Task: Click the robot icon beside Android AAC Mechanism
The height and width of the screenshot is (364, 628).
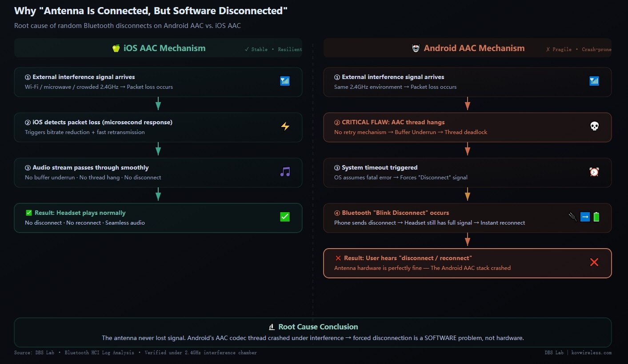Action: (x=416, y=48)
